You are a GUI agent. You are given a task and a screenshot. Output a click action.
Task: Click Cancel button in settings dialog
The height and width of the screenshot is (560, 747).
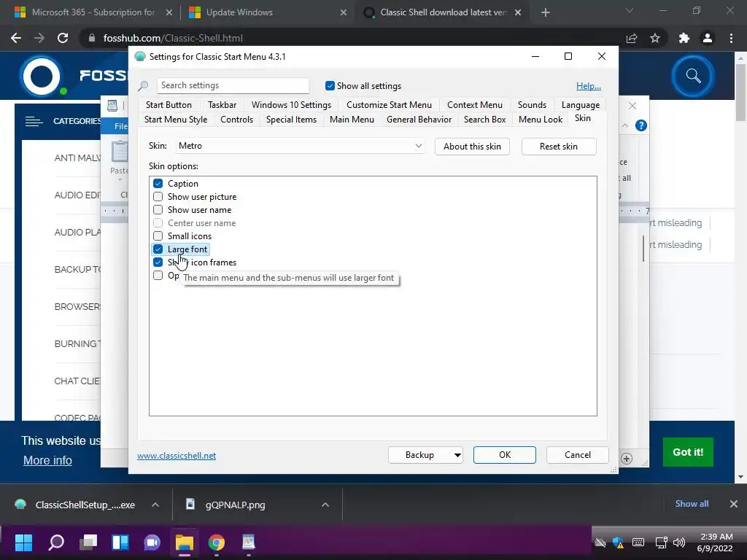tap(578, 455)
